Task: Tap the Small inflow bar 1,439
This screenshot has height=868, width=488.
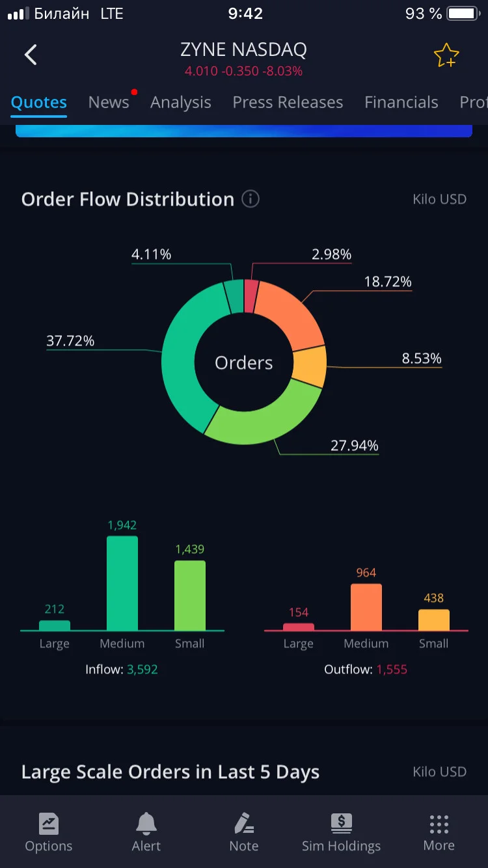Action: point(190,595)
